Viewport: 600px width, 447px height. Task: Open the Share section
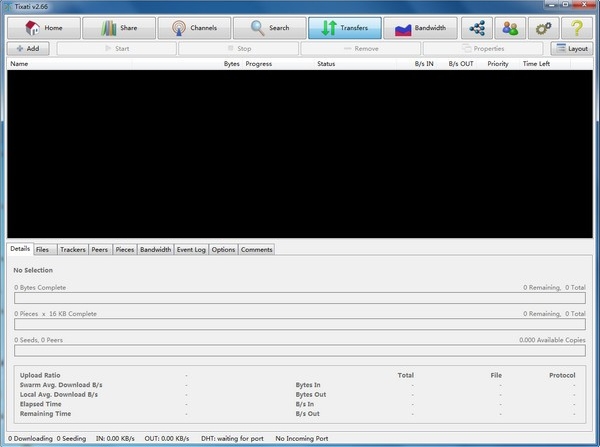click(118, 28)
